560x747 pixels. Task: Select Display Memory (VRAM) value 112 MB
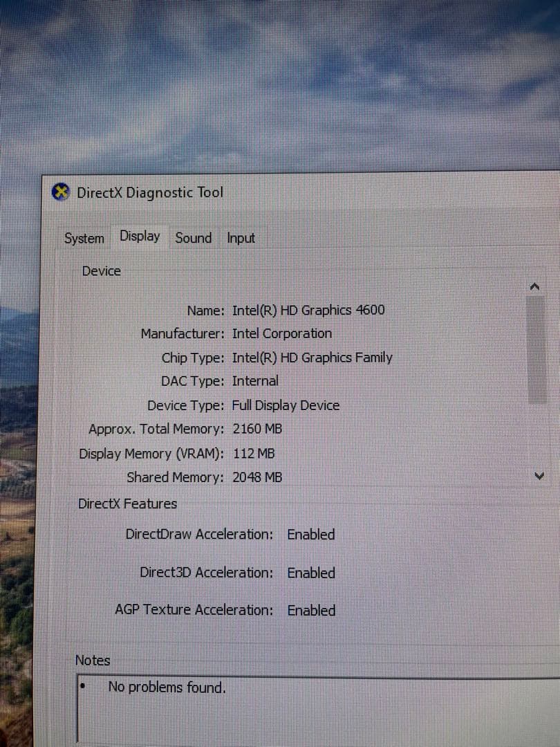[253, 454]
